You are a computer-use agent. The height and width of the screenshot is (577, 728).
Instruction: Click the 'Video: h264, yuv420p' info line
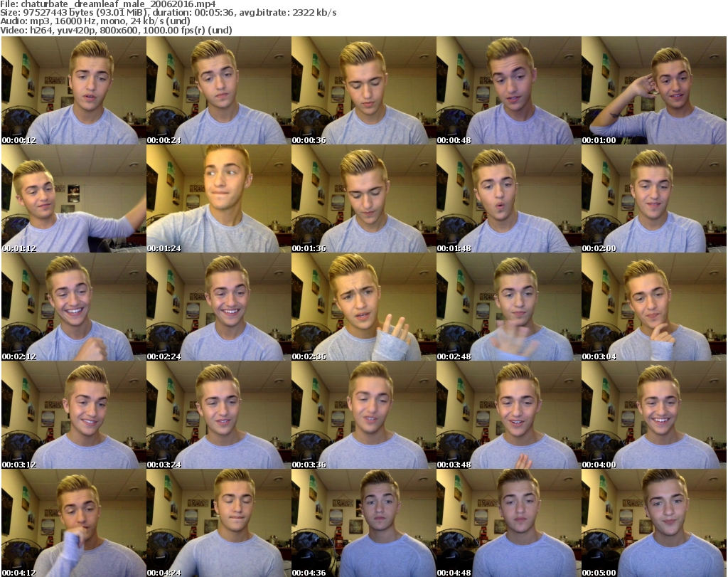[x=116, y=30]
